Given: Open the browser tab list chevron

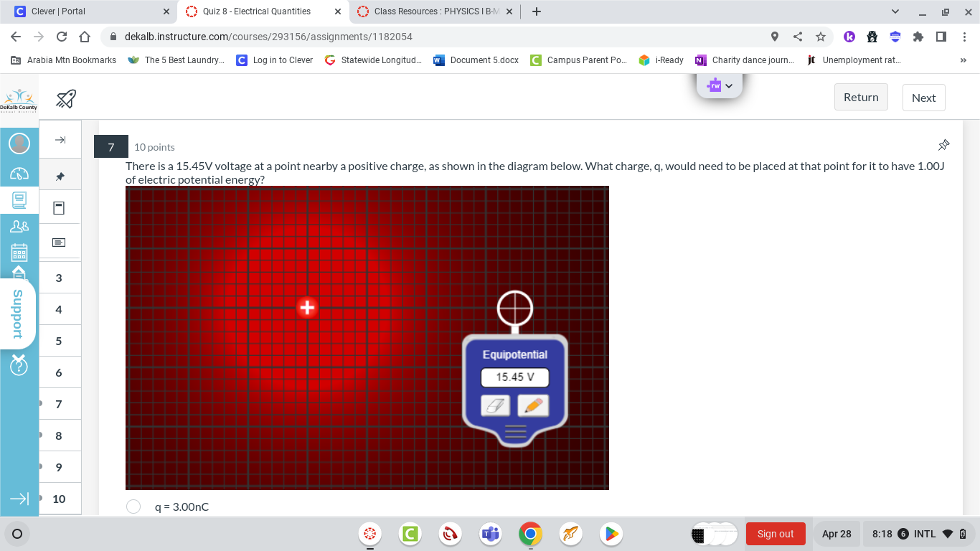Looking at the screenshot, I should tap(895, 11).
